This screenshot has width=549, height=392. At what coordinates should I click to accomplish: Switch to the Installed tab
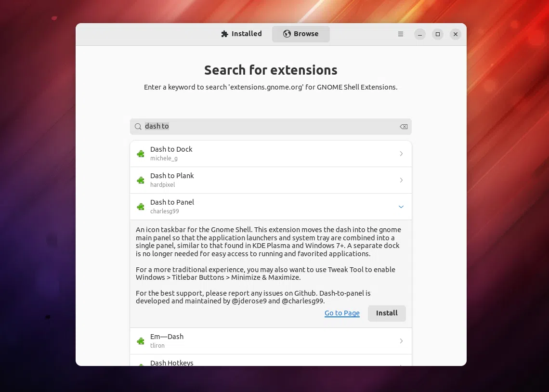[x=241, y=34]
